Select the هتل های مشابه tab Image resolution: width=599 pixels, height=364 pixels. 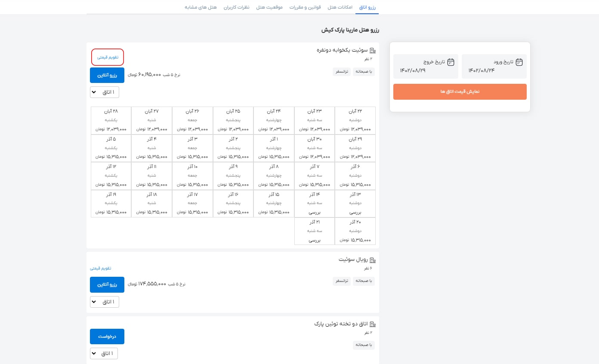pyautogui.click(x=201, y=7)
